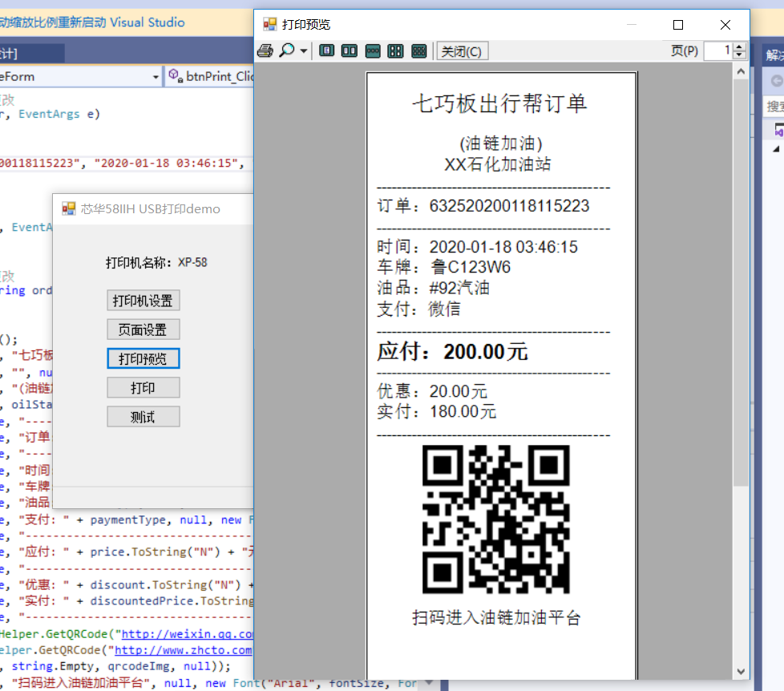Click the 关闭(C) button in preview toolbar
Screen dimensions: 784x691
(462, 51)
